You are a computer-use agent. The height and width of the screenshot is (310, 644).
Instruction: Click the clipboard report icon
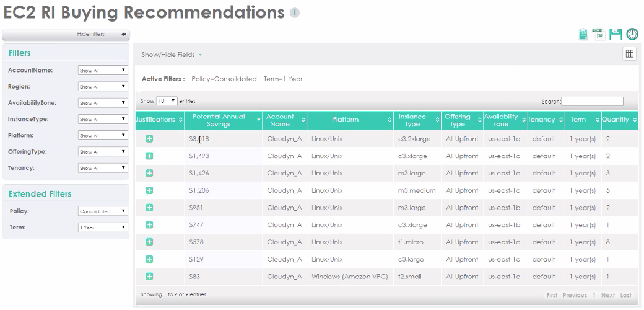point(583,34)
